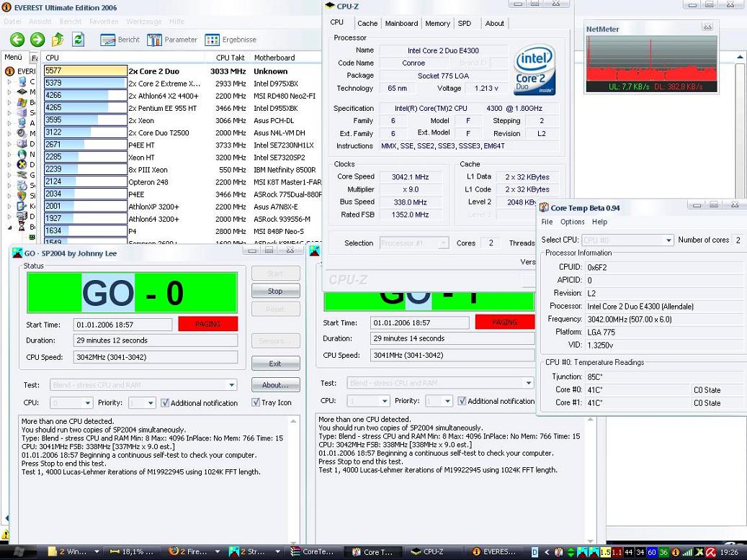
Task: Select the speaker multimedia icon in EVEREST tree
Action: point(22,133)
